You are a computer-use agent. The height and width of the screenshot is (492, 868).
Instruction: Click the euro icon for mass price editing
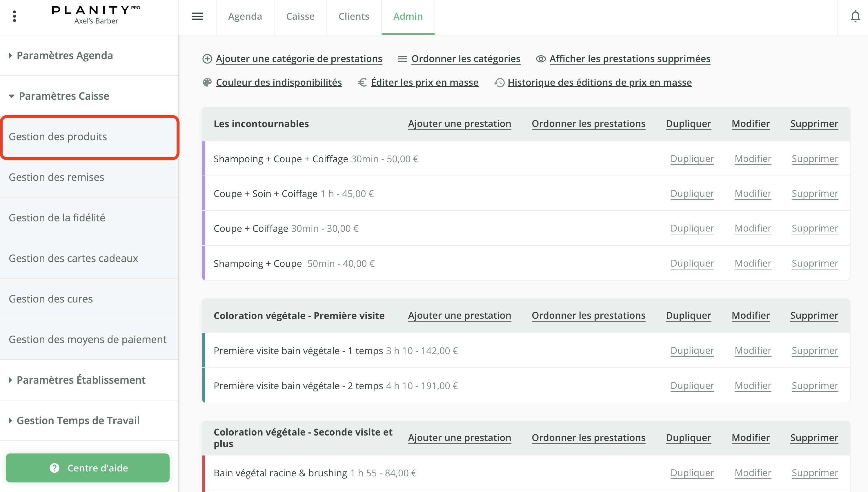tap(362, 83)
